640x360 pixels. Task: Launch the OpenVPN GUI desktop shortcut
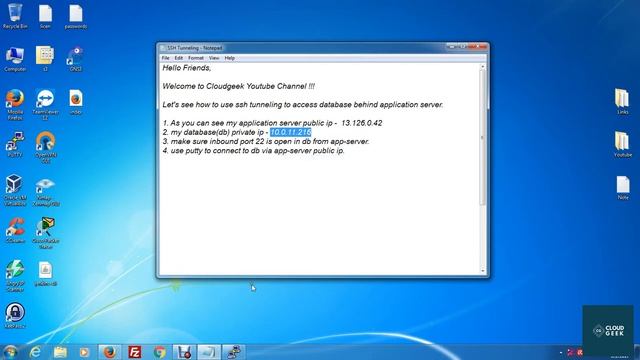(x=45, y=148)
